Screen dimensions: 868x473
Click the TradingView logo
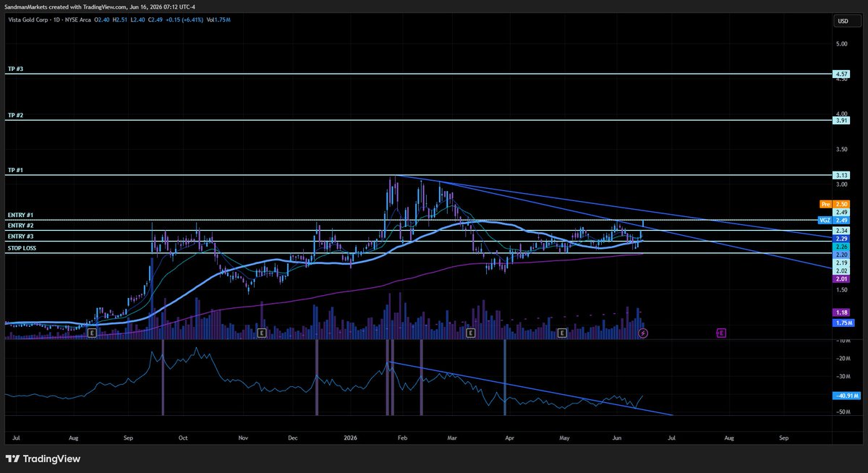tap(43, 459)
